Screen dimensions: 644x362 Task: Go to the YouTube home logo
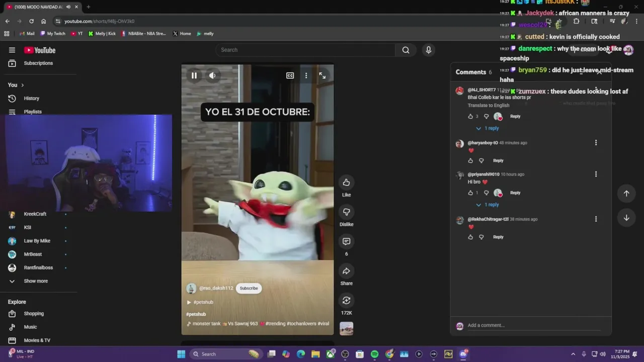tap(40, 50)
